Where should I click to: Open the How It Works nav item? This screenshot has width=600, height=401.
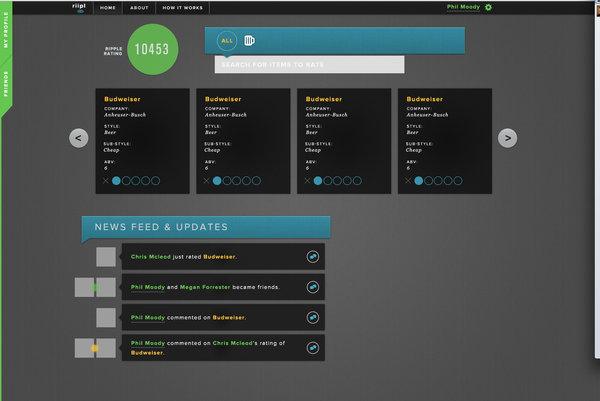point(183,8)
